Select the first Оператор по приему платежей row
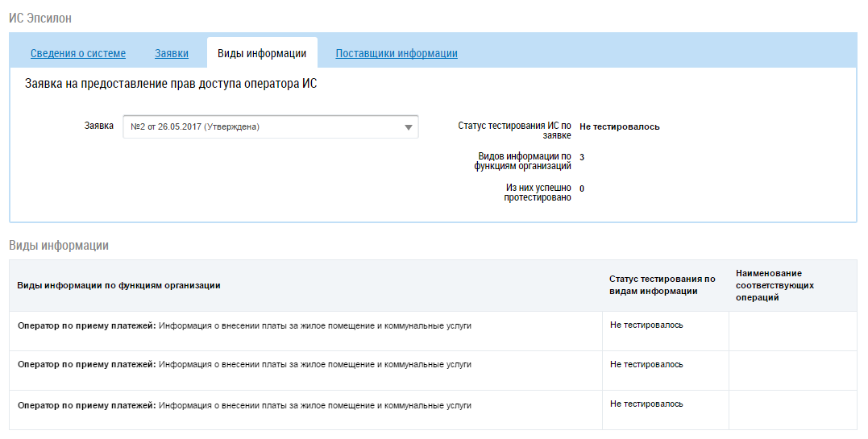This screenshot has width=868, height=439. click(244, 325)
